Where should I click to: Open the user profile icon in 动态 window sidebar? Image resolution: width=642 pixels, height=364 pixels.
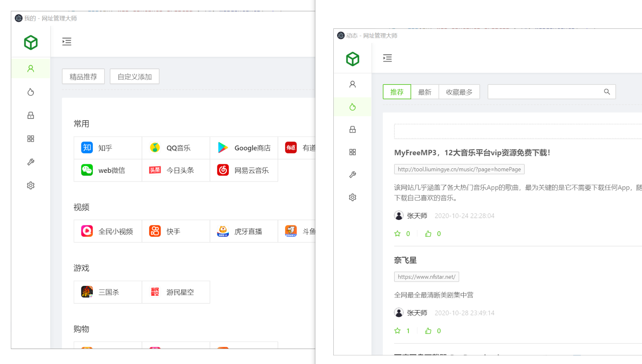352,84
